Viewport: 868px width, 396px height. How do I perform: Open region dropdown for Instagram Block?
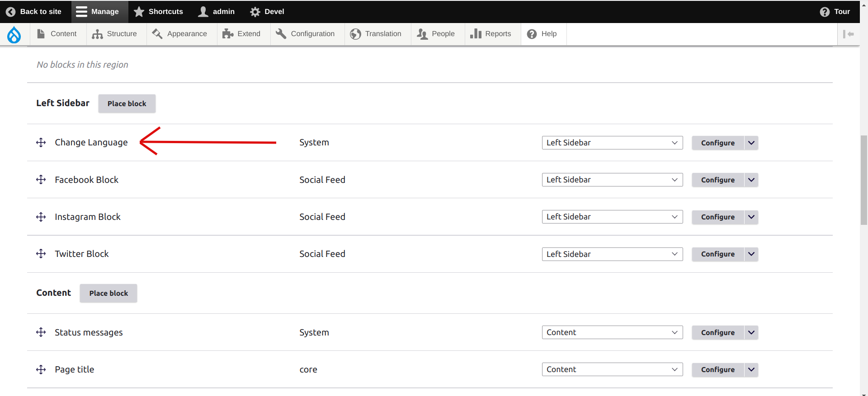(x=612, y=217)
